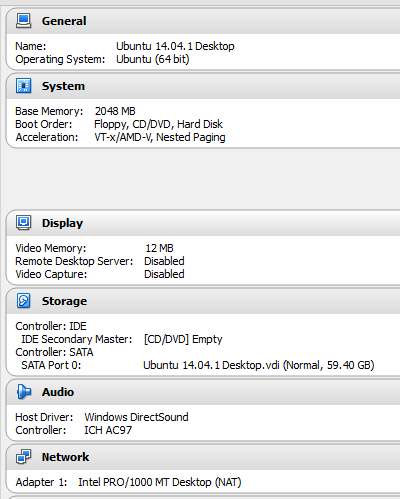Image resolution: width=400 pixels, height=499 pixels.
Task: Click the boot order Floppy, CD/DVD, Hard Disk
Action: pos(158,124)
